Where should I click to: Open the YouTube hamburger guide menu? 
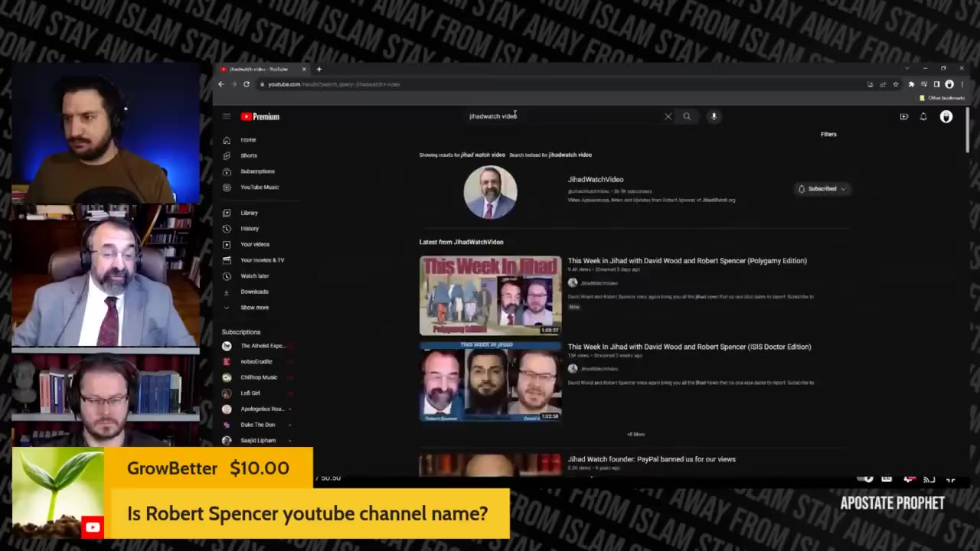(x=227, y=116)
